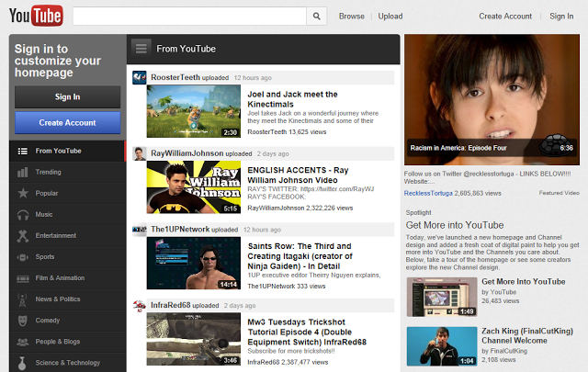Screen dimensions: 588x372
Task: Click Zach King (FinalCutKing) Channel Welcome title
Action: tap(527, 336)
